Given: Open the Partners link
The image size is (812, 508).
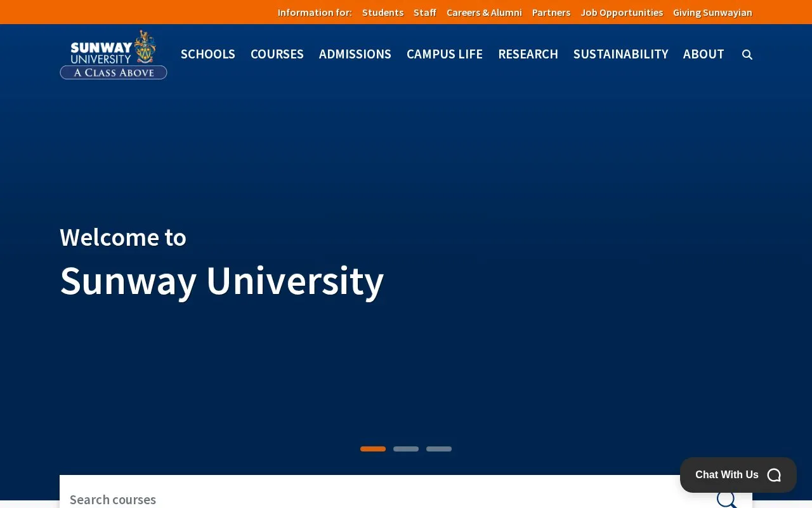Looking at the screenshot, I should tap(551, 12).
